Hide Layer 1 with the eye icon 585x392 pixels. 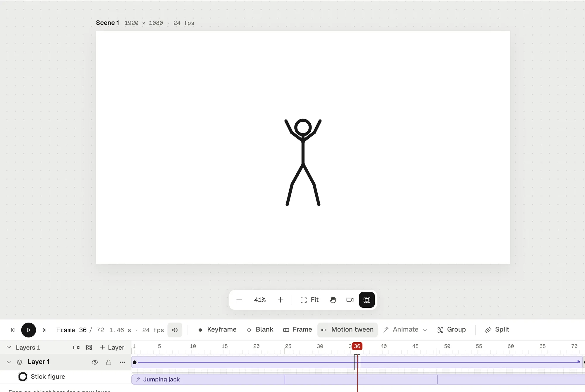[95, 362]
